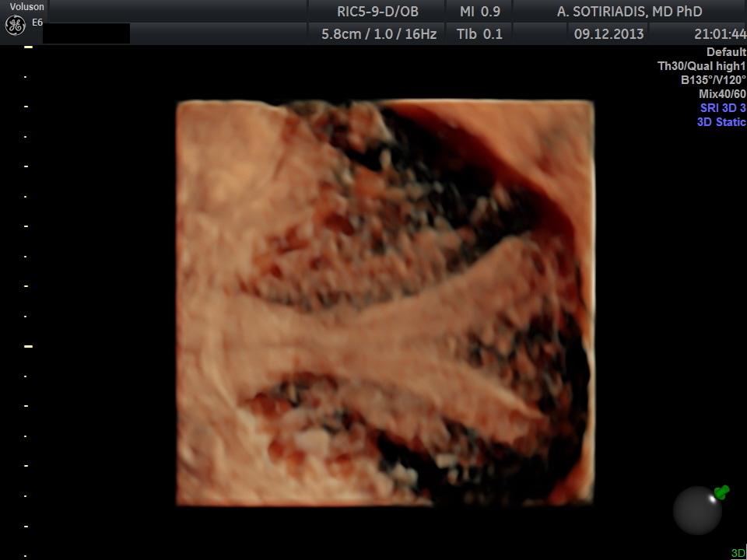Image resolution: width=747 pixels, height=560 pixels.
Task: Click the Mix40/60 render setting
Action: (x=722, y=94)
